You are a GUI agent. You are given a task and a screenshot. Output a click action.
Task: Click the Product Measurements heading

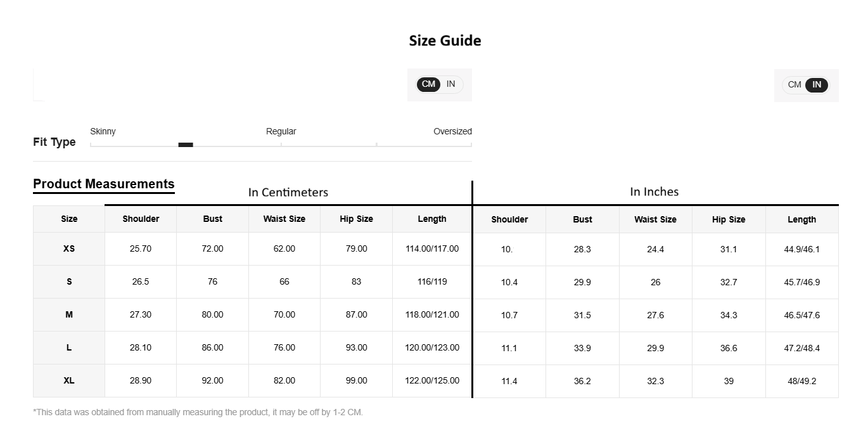pyautogui.click(x=103, y=184)
